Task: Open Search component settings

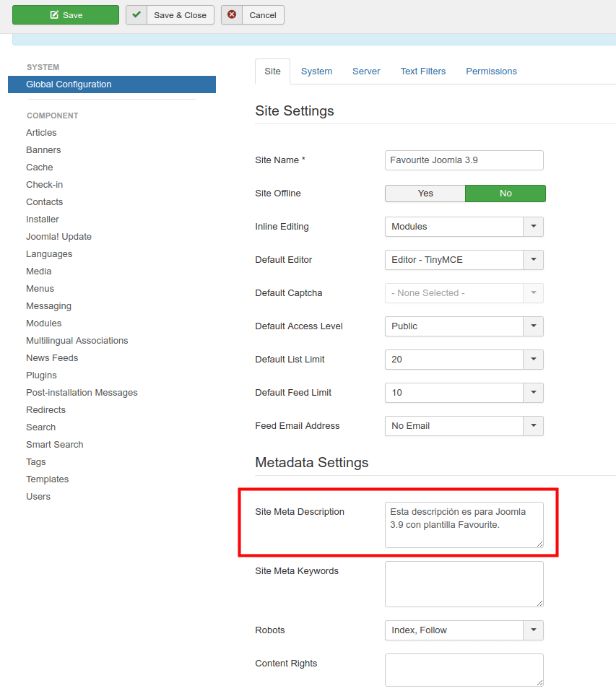Action: pos(41,427)
